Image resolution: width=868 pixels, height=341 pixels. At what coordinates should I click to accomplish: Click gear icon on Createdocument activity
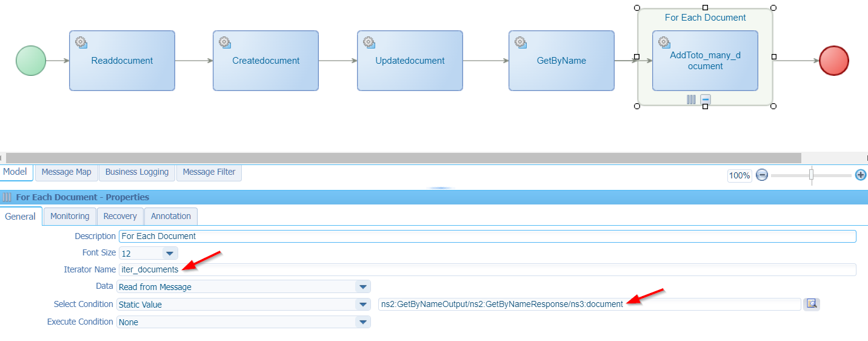pos(224,42)
